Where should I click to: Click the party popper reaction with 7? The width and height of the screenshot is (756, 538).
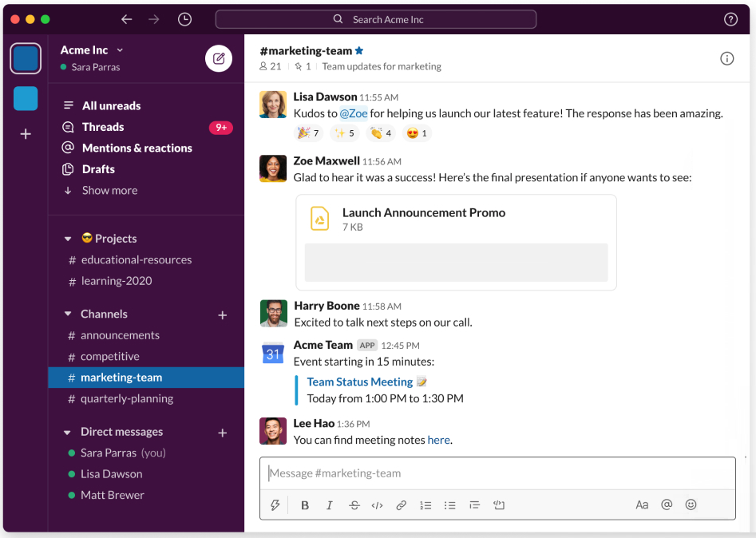[308, 133]
